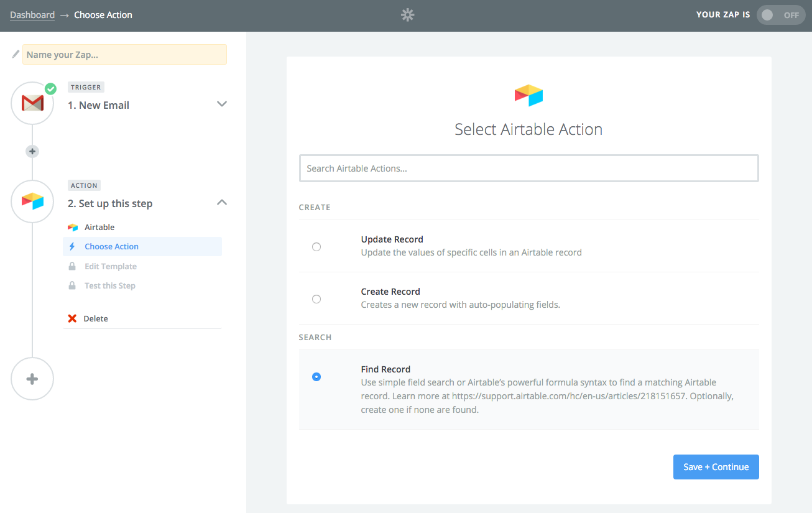The image size is (812, 513).
Task: Toggle the Zap ON/OFF switch
Action: click(781, 15)
